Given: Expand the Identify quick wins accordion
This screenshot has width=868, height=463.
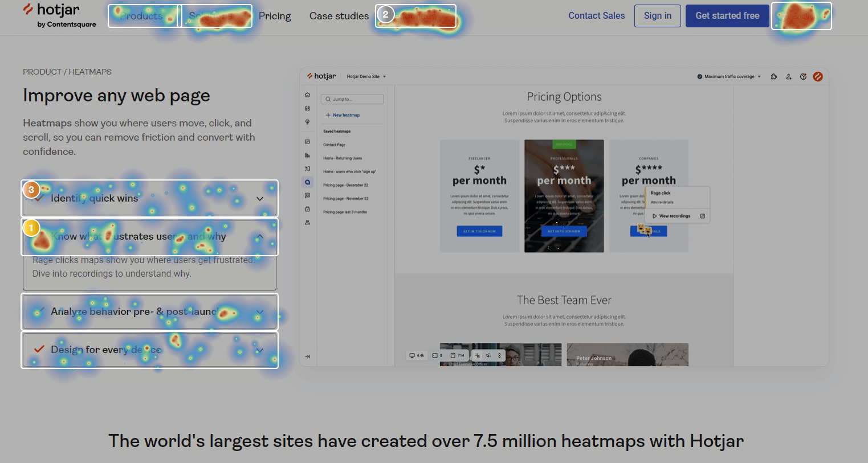Looking at the screenshot, I should (150, 198).
